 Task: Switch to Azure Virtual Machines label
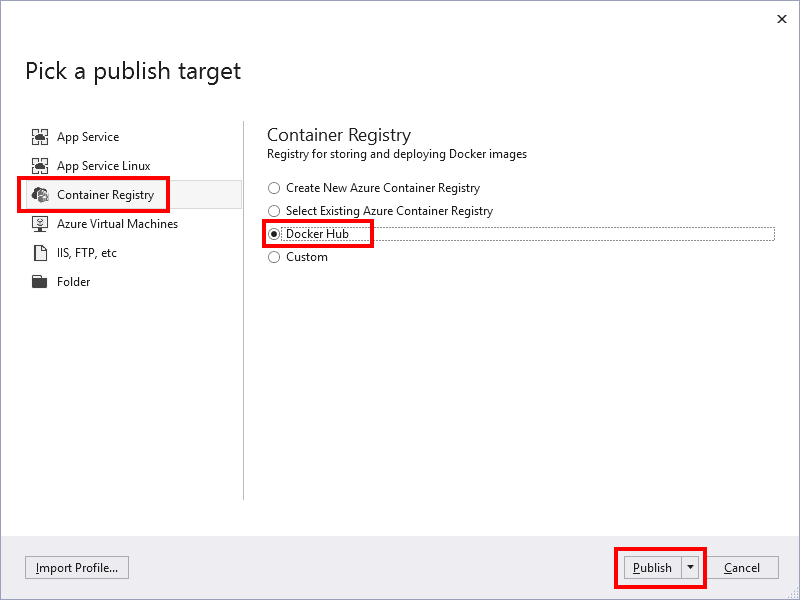point(117,224)
